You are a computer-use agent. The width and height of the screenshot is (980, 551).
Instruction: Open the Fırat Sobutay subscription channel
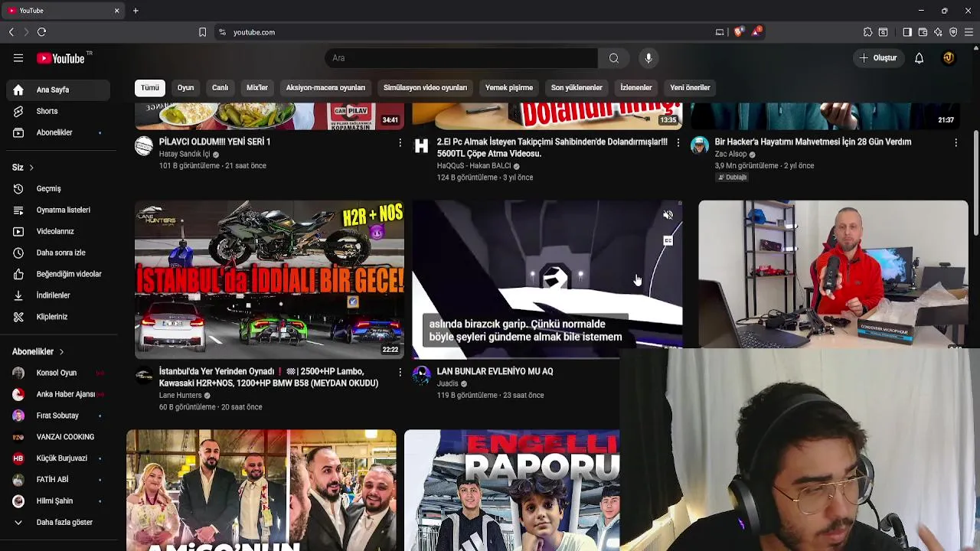point(57,416)
